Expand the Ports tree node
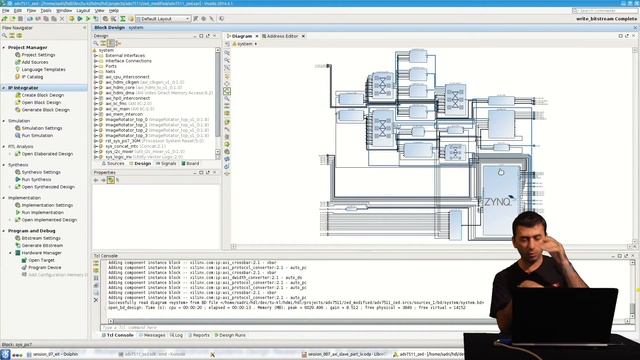 (96, 66)
